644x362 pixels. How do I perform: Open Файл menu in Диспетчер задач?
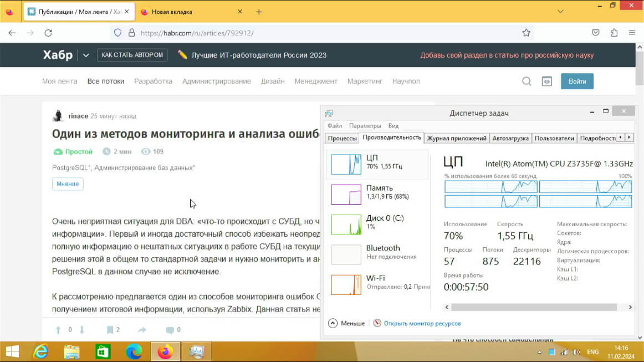click(335, 126)
